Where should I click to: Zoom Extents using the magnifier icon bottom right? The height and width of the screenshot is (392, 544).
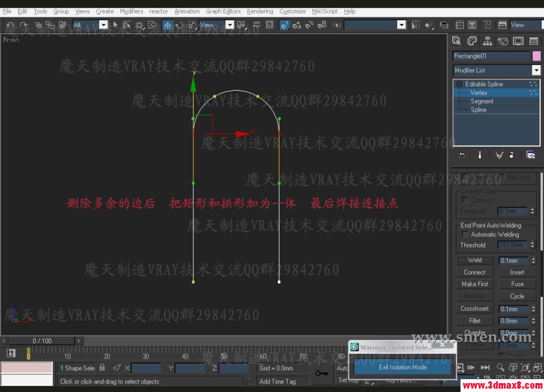tap(500, 367)
